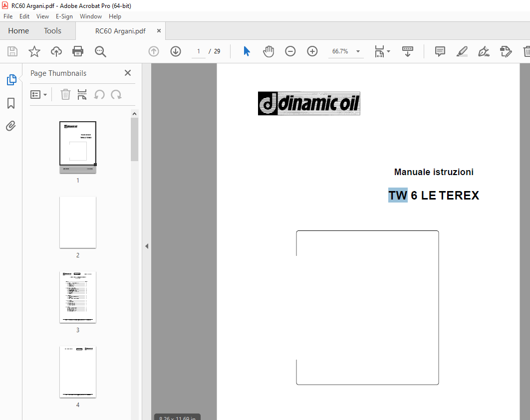530x420 pixels.
Task: Click the Save file icon
Action: 12,51
